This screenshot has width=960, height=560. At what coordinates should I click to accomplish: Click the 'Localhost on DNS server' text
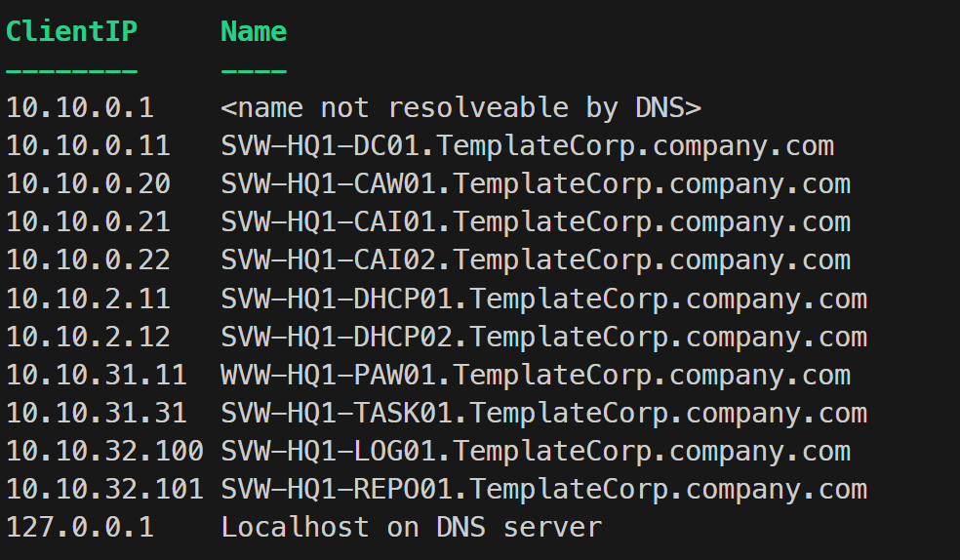[x=411, y=528]
